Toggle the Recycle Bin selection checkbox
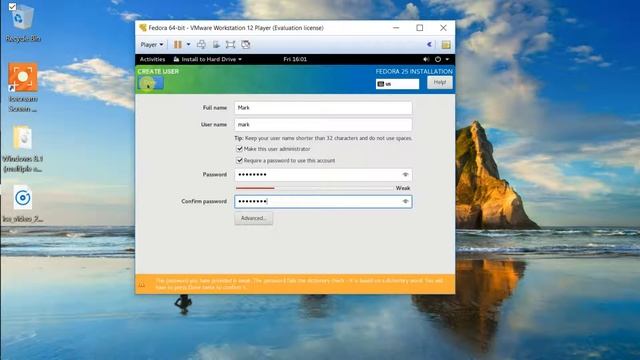Image resolution: width=640 pixels, height=360 pixels. click(x=12, y=7)
